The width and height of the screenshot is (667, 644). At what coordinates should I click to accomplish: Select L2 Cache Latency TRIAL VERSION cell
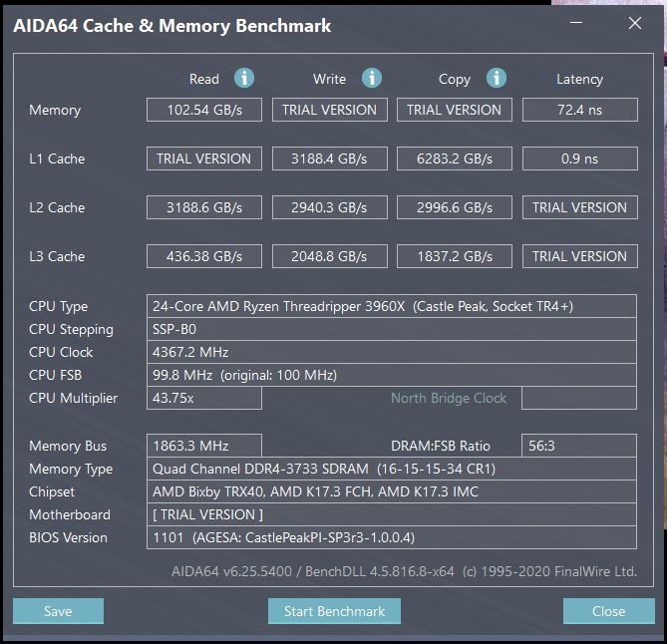point(580,207)
